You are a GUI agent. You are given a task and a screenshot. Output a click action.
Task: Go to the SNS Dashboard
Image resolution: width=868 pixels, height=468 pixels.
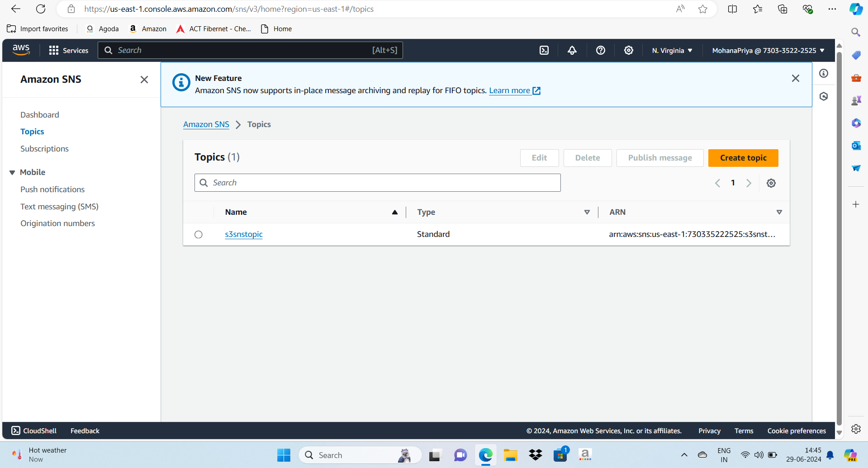[x=40, y=115]
